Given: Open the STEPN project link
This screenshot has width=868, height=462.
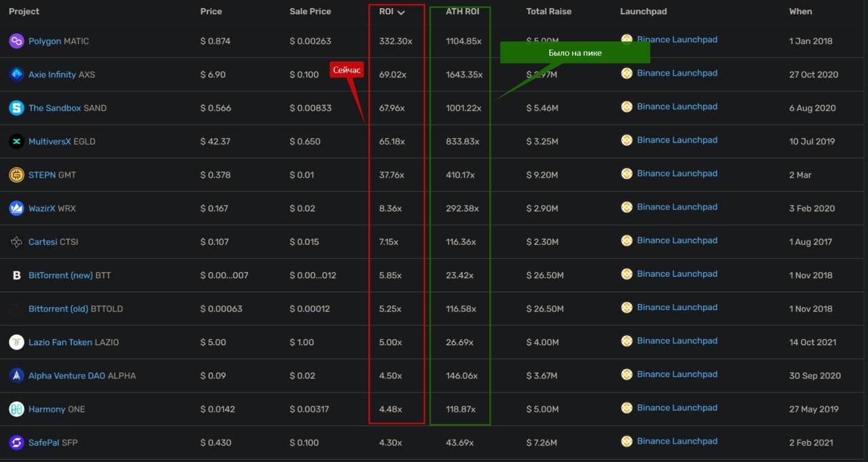Looking at the screenshot, I should pos(42,175).
